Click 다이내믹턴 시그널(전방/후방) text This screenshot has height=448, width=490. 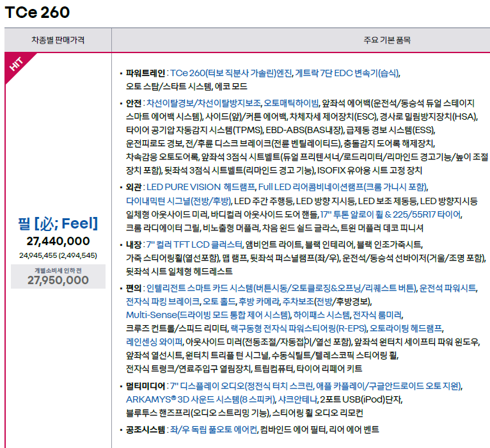tap(178, 201)
